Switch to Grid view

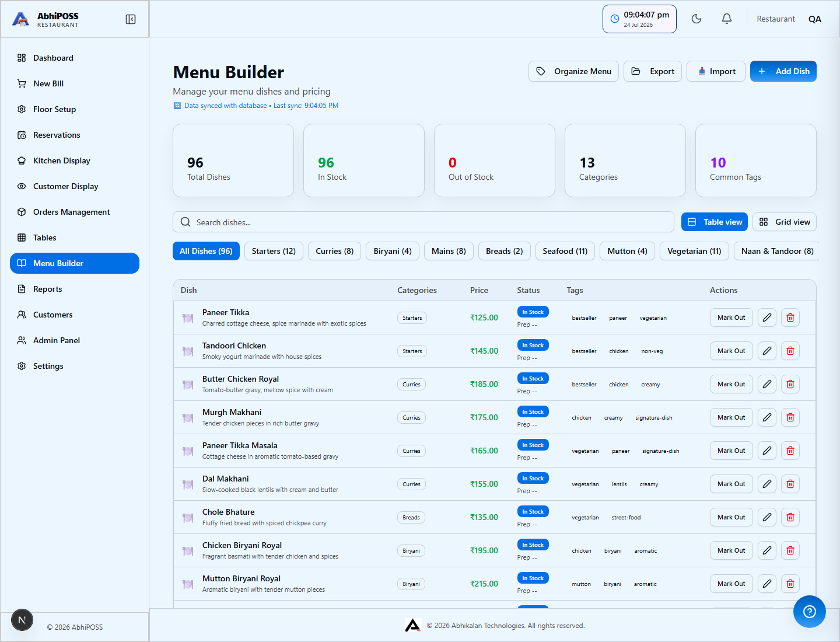click(x=785, y=222)
